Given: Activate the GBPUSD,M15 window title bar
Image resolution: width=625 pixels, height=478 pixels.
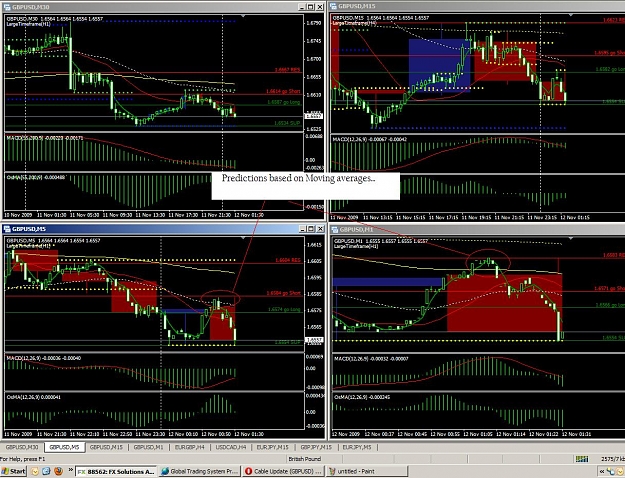Looking at the screenshot, I should [476, 6].
